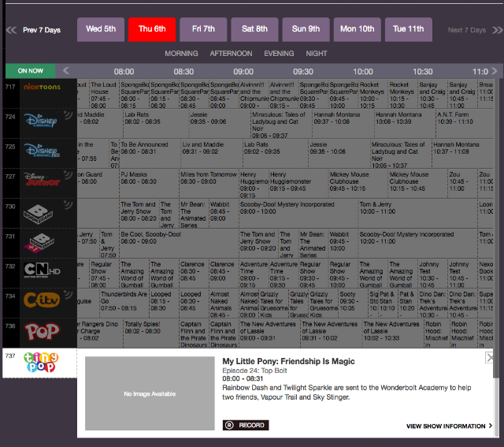Select the CITV channel logo

click(x=42, y=300)
